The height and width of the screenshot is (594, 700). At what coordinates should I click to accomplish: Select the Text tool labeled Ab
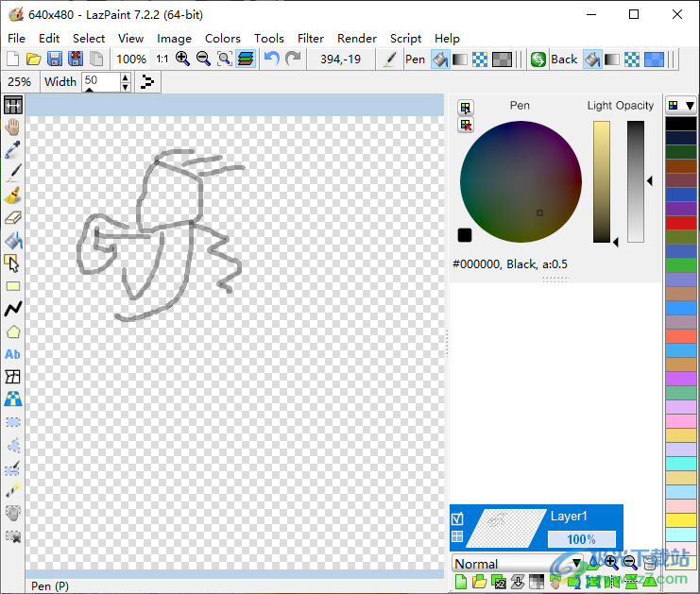pos(13,354)
